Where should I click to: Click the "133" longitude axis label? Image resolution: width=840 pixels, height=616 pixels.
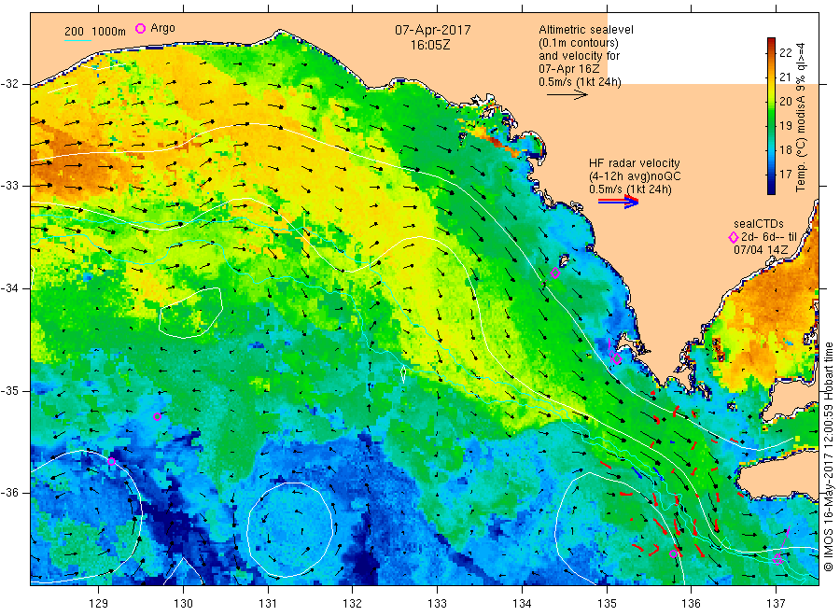tap(437, 604)
